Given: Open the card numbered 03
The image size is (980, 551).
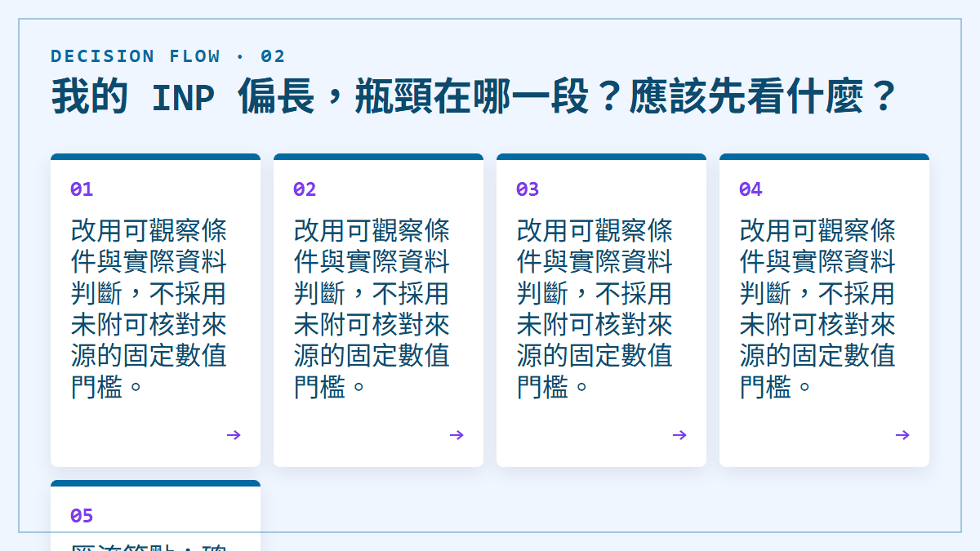Looking at the screenshot, I should pyautogui.click(x=601, y=310).
